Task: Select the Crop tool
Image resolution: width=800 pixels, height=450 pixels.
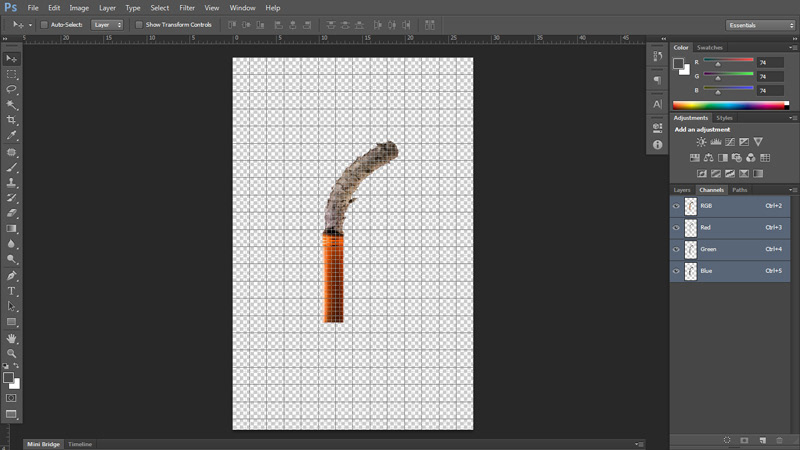Action: point(12,120)
